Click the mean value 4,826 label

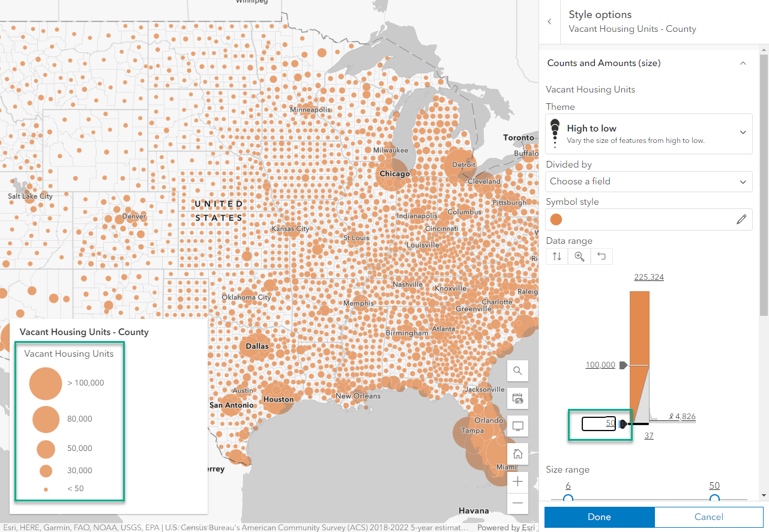point(681,417)
